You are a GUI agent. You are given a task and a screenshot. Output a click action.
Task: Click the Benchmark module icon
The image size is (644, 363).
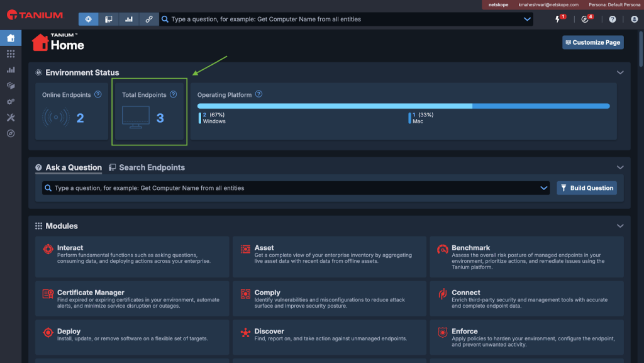click(442, 249)
